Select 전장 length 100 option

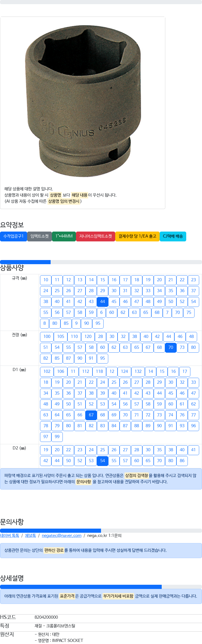point(47,337)
